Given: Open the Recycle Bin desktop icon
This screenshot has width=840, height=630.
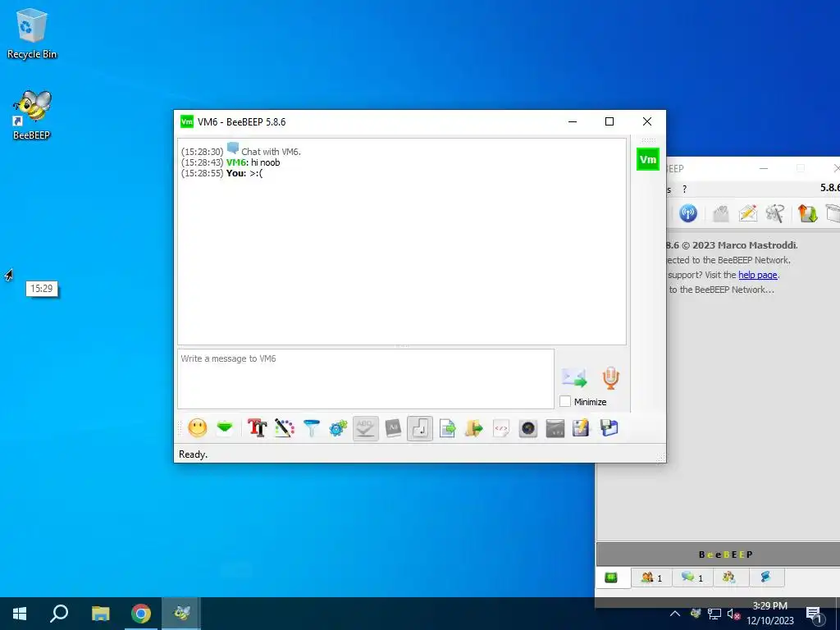Looking at the screenshot, I should click(x=32, y=33).
